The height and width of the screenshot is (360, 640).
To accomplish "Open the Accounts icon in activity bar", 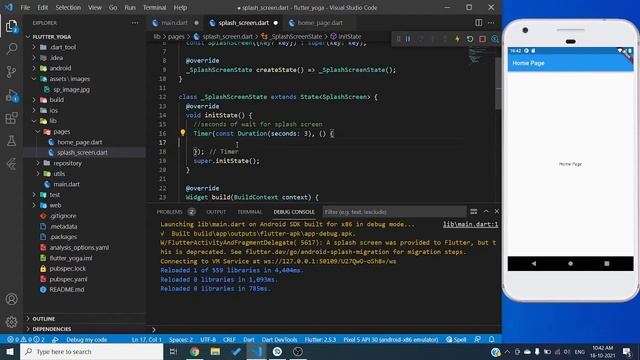I will point(11,299).
